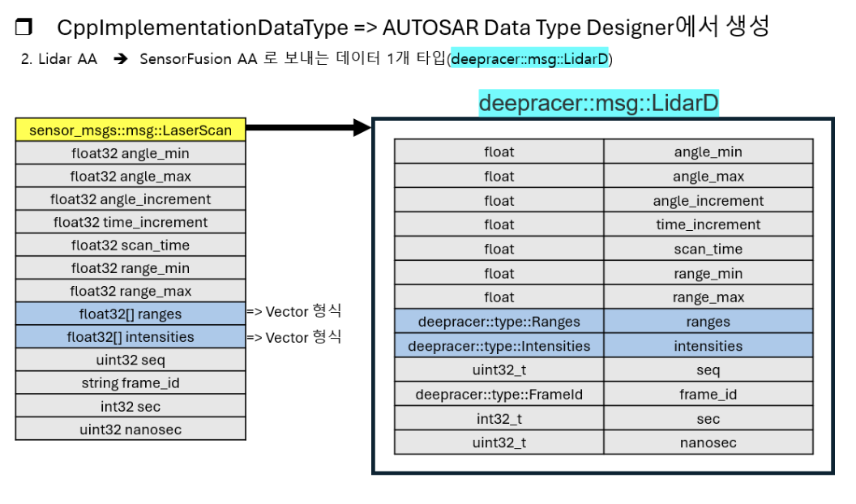The height and width of the screenshot is (504, 856).
Task: Click the 'int32_t' type cell
Action: (x=499, y=418)
